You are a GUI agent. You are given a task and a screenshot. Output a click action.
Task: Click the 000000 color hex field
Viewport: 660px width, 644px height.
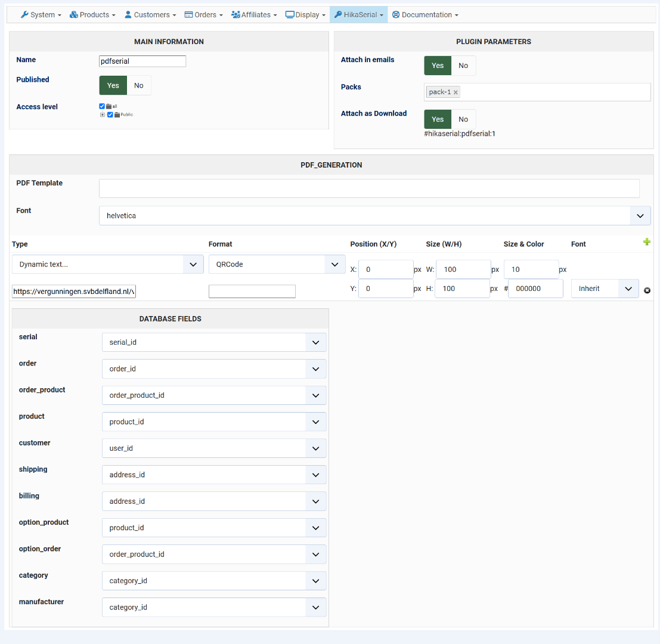point(535,289)
